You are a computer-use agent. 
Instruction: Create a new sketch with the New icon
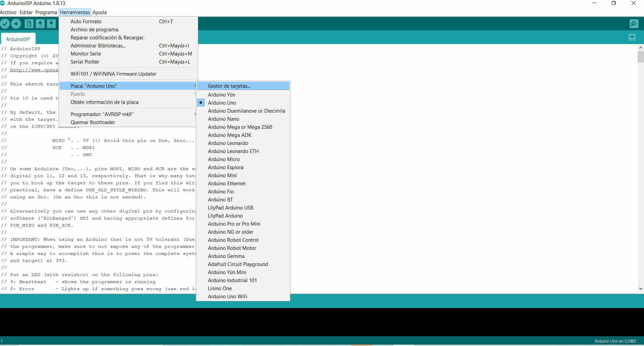tap(29, 24)
